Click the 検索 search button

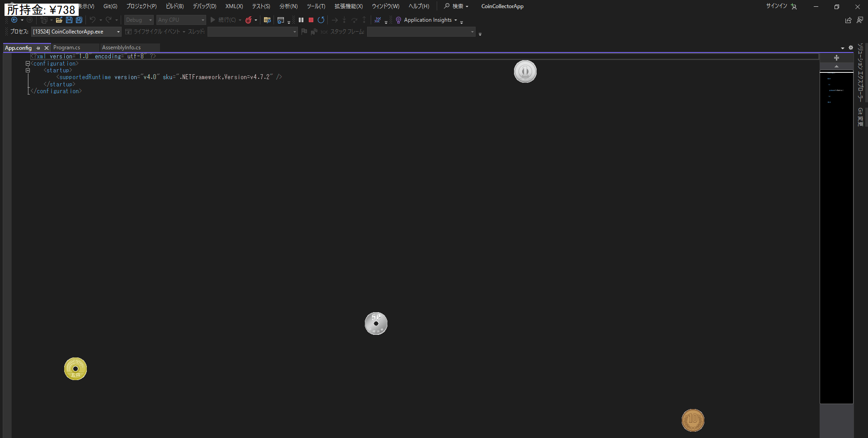click(x=456, y=6)
